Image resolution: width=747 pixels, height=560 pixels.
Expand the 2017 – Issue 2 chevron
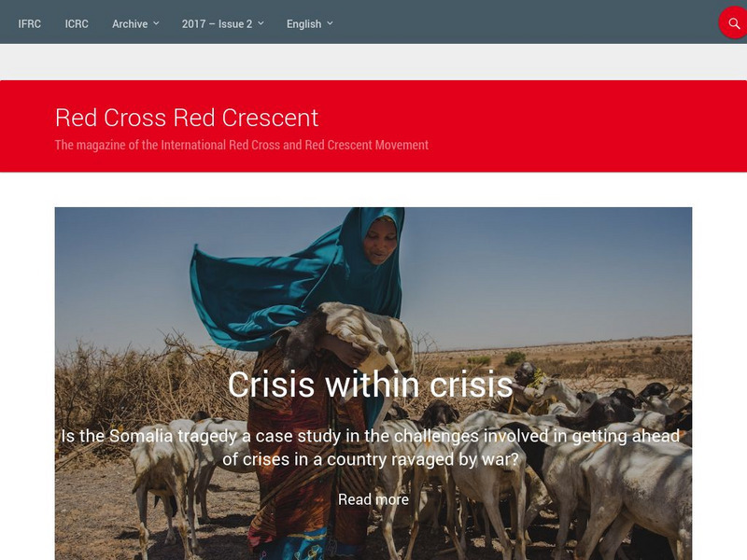click(x=261, y=23)
